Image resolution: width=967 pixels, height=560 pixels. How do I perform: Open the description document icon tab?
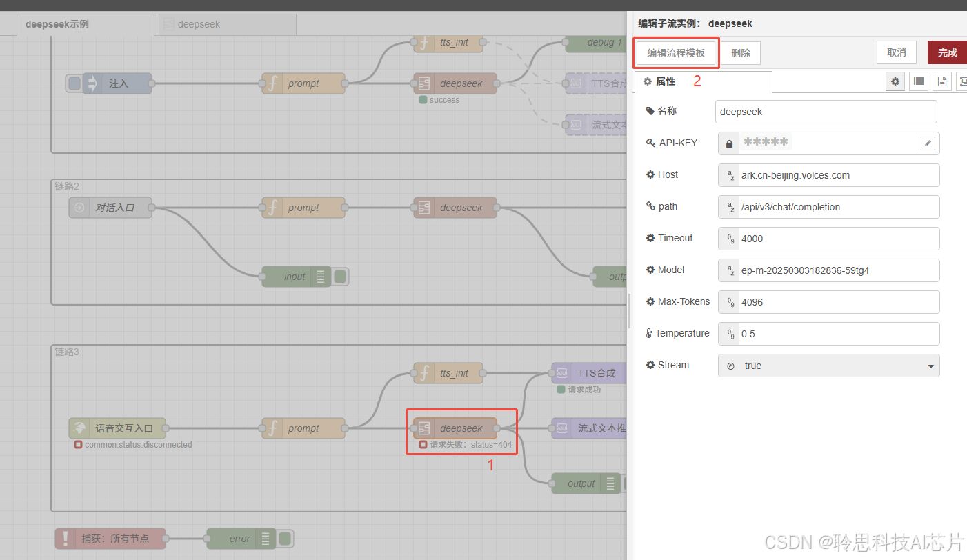942,81
